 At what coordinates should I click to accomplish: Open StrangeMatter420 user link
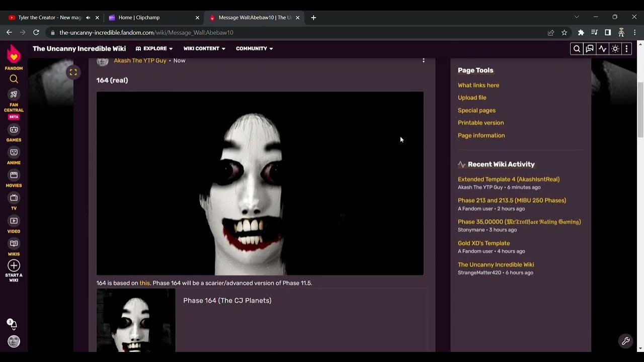(479, 273)
